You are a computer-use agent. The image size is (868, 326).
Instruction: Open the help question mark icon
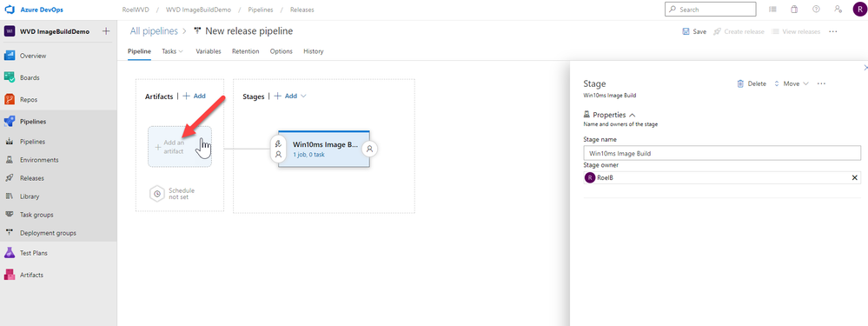click(x=816, y=10)
